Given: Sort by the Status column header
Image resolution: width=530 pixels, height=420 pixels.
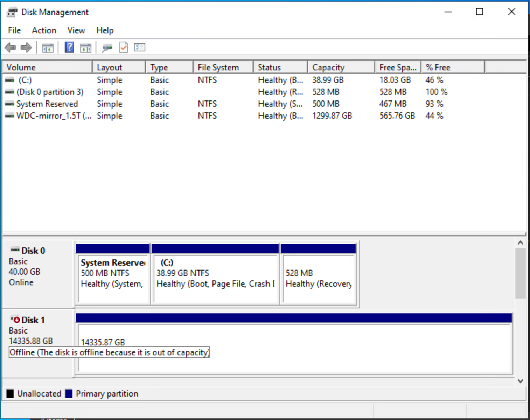Looking at the screenshot, I should [x=281, y=67].
